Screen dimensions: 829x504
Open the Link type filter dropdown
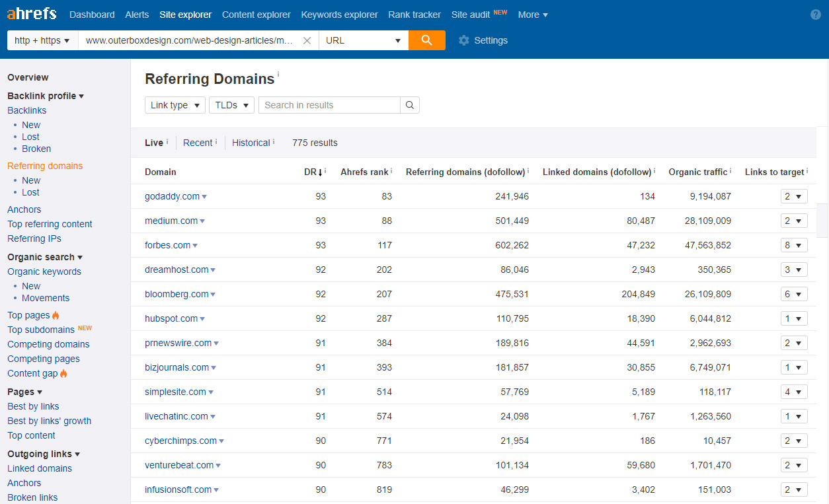(x=175, y=105)
